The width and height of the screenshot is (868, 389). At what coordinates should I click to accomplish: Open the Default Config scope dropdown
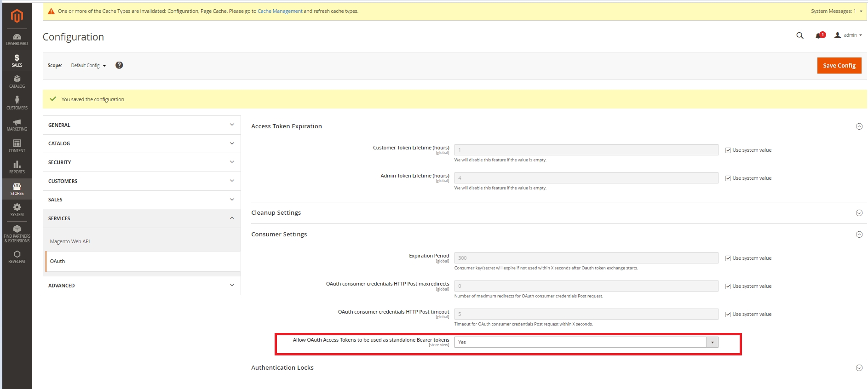(x=88, y=66)
